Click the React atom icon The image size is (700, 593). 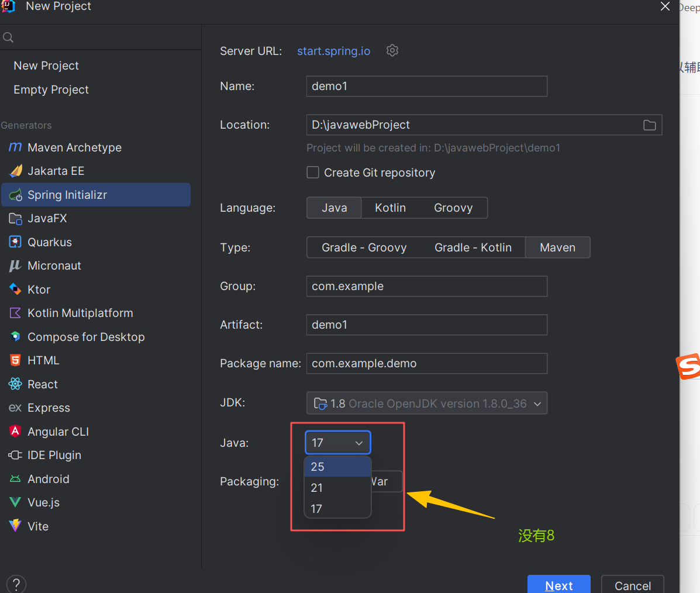(15, 384)
